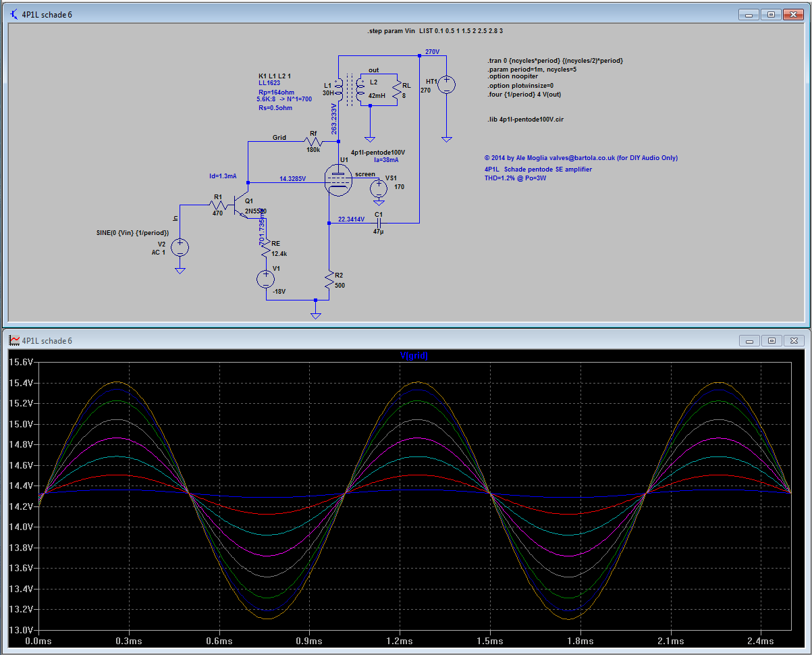
Task: Click the .option plotwinsize=0 directive
Action: tap(520, 86)
